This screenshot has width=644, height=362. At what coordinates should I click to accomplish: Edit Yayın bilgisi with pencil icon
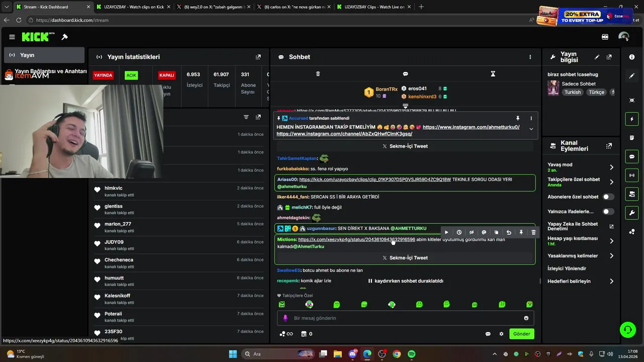click(x=597, y=57)
